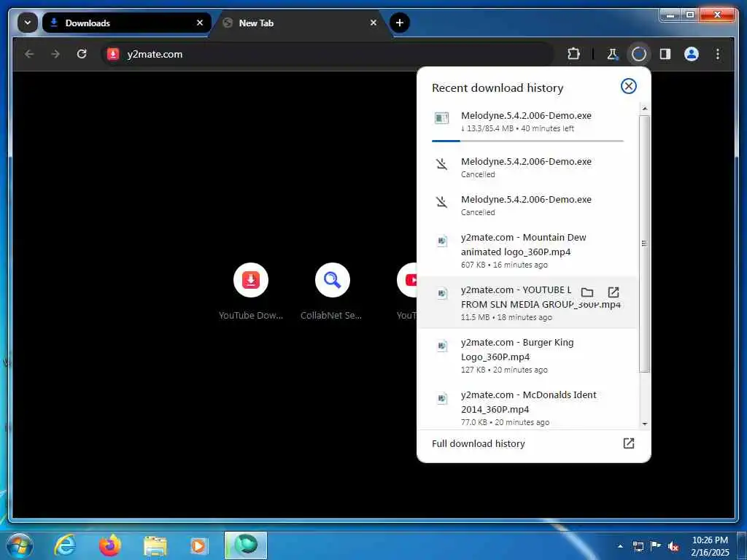This screenshot has height=560, width=747.
Task: Open the Action Center flag icon
Action: [656, 546]
